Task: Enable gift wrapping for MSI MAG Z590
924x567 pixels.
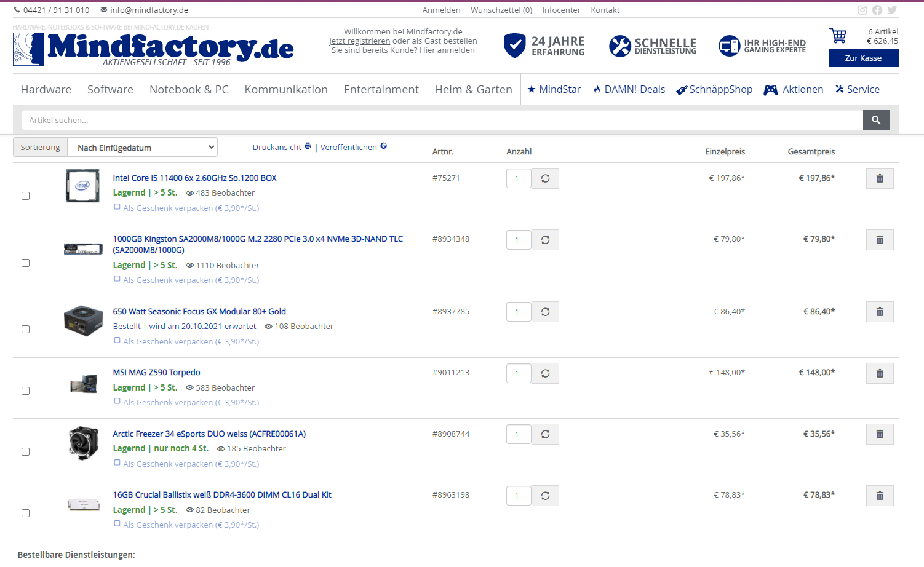Action: 117,402
